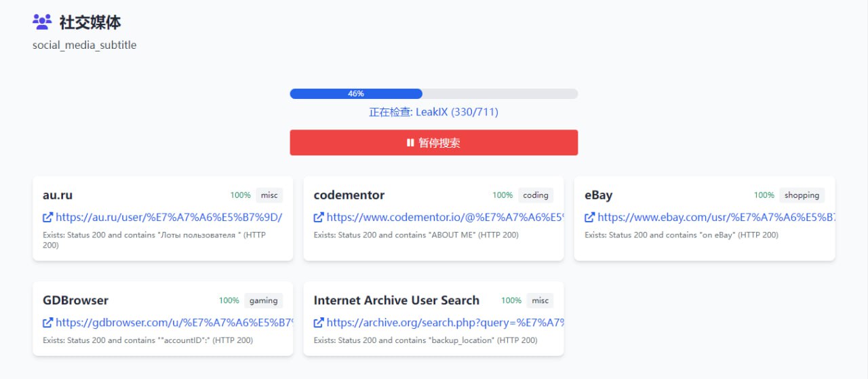Open the ebay.com usr profile URL
The width and height of the screenshot is (868, 379).
pyautogui.click(x=716, y=218)
